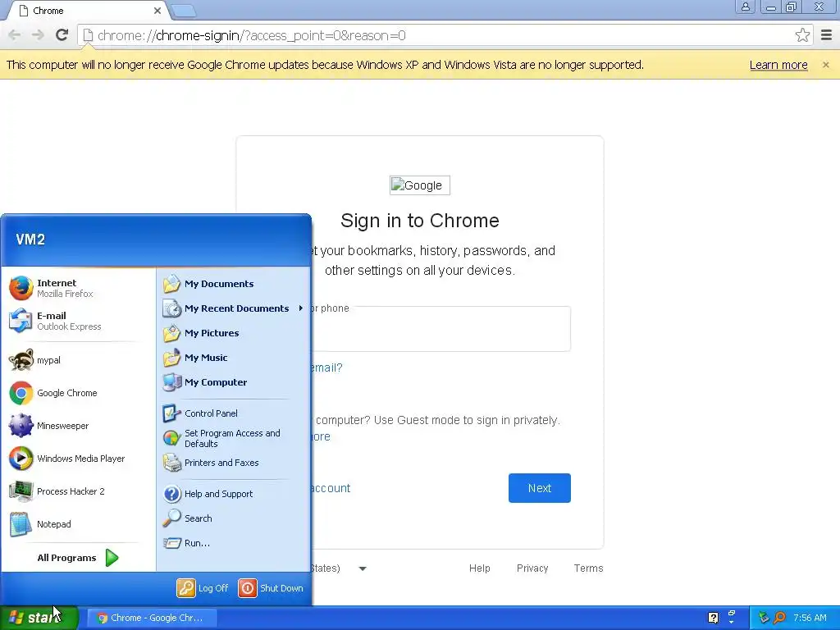Click the help question-mark tray icon
The height and width of the screenshot is (630, 840).
click(713, 618)
